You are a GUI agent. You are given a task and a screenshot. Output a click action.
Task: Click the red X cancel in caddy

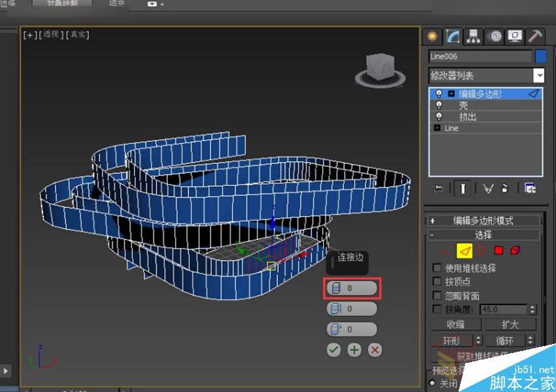click(x=375, y=350)
